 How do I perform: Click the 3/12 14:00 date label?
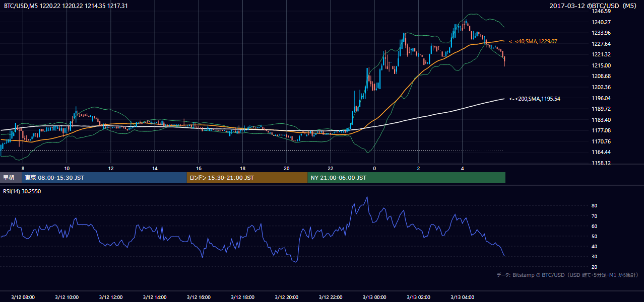155,297
